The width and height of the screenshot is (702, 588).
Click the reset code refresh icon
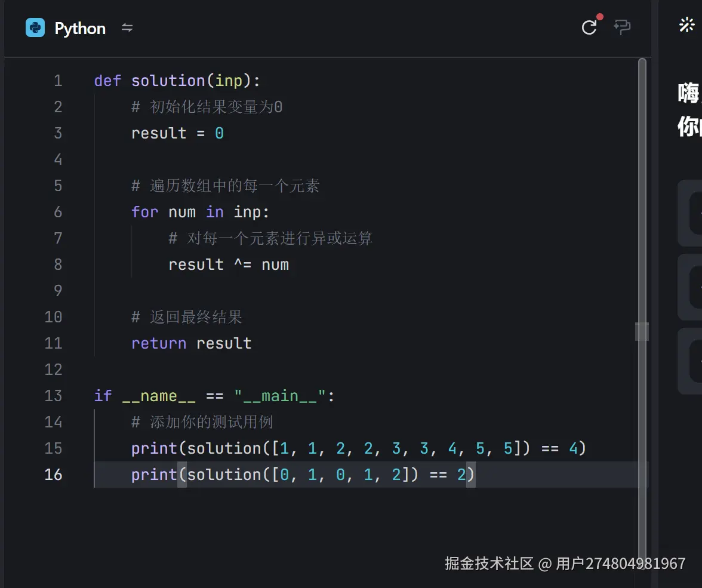click(x=589, y=27)
